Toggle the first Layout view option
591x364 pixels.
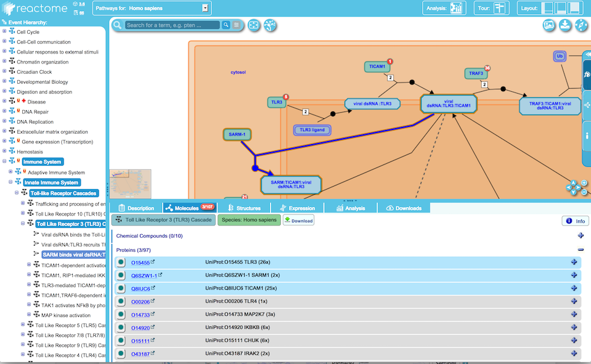point(548,8)
